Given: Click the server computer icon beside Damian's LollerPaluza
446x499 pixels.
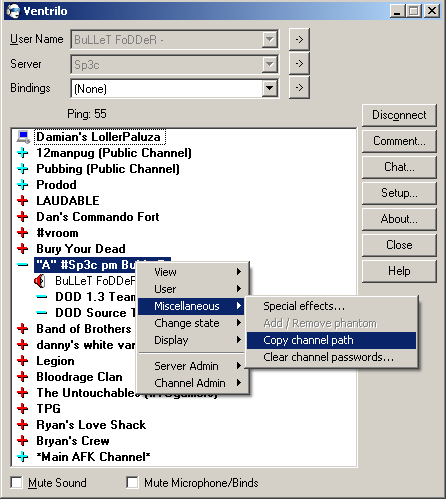Looking at the screenshot, I should 23,137.
